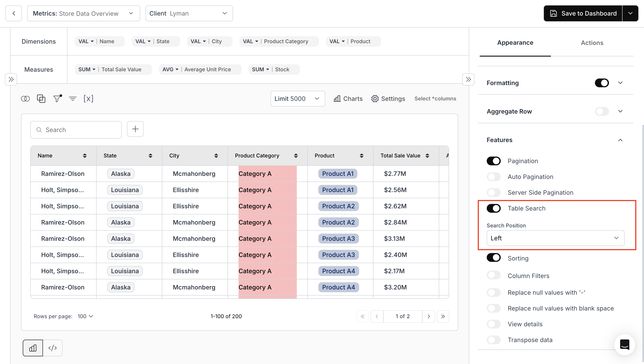The height and width of the screenshot is (364, 644).
Task: Click the join circles icon in toolbar
Action: pyautogui.click(x=25, y=99)
